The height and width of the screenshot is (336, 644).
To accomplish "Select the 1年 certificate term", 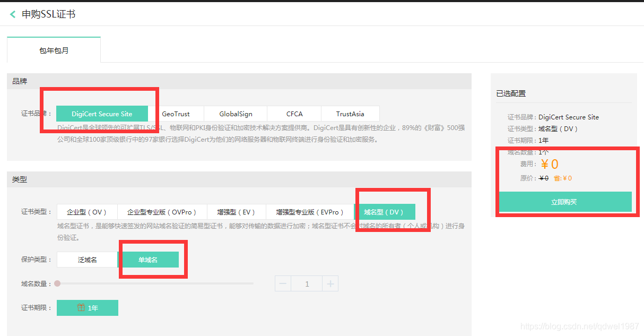I will coord(88,308).
